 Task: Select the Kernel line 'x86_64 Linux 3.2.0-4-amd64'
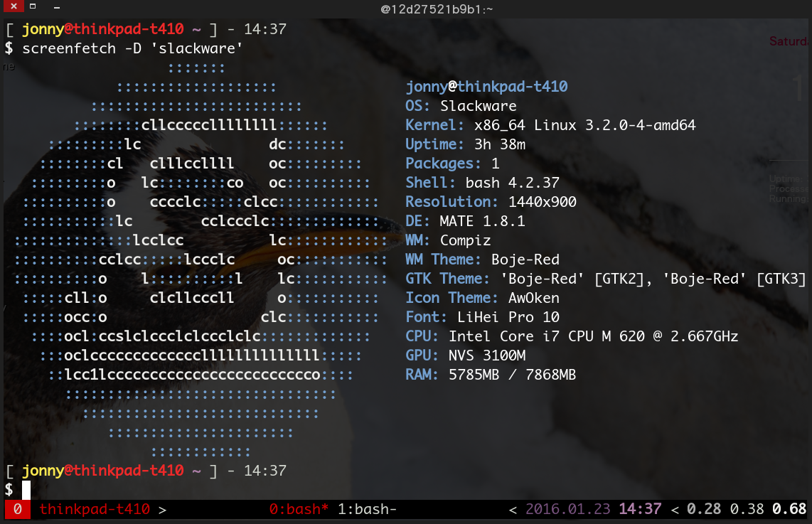point(550,125)
